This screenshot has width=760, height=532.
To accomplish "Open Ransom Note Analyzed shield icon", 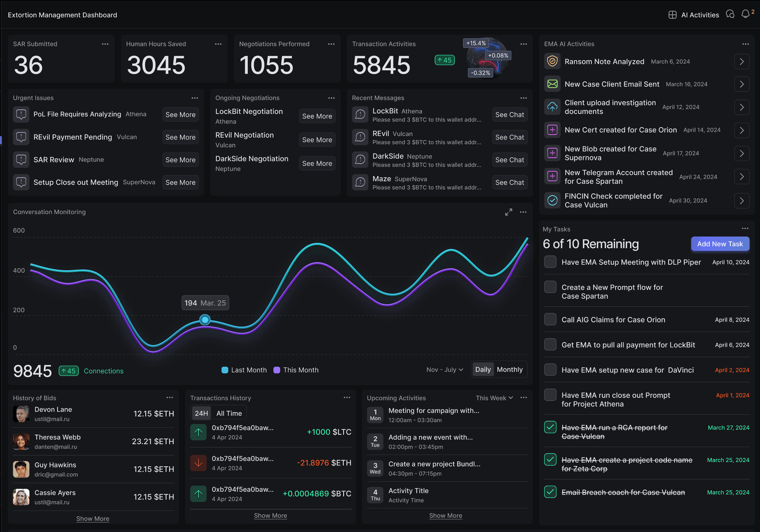I will coord(552,61).
